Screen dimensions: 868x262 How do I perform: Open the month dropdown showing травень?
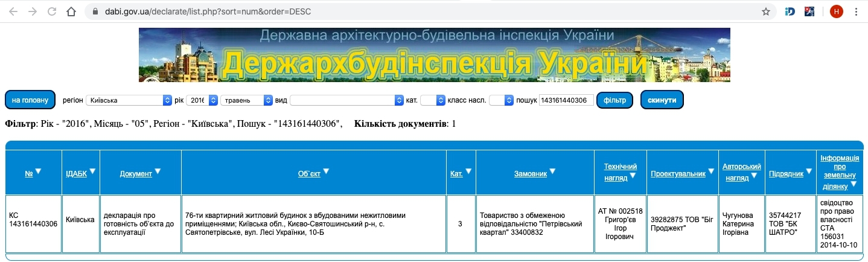(247, 100)
